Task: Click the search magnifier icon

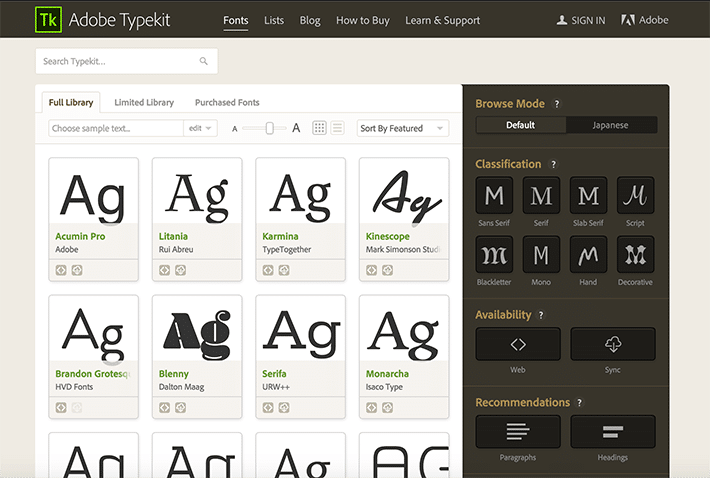Action: coord(204,61)
